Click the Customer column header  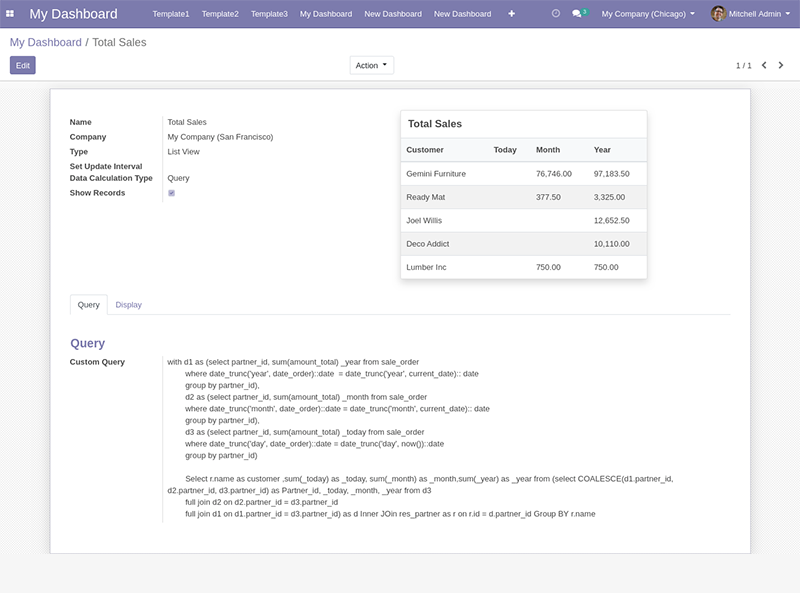click(425, 150)
